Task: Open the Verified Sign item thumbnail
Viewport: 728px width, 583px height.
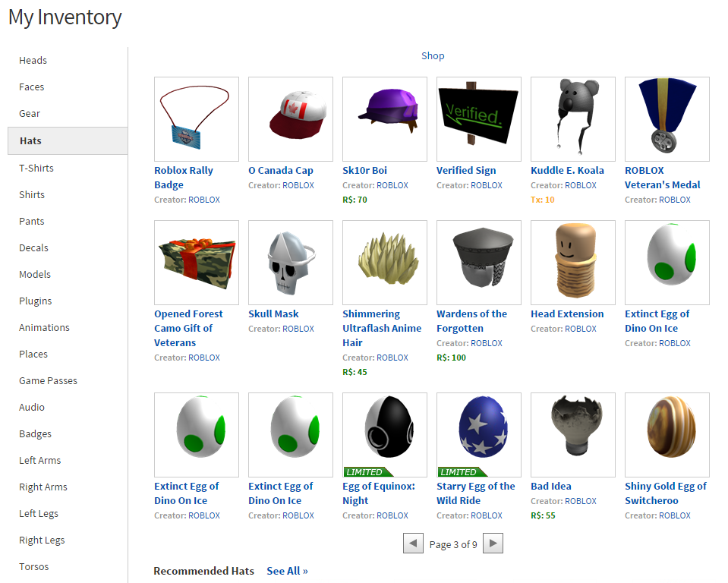Action: [x=479, y=119]
